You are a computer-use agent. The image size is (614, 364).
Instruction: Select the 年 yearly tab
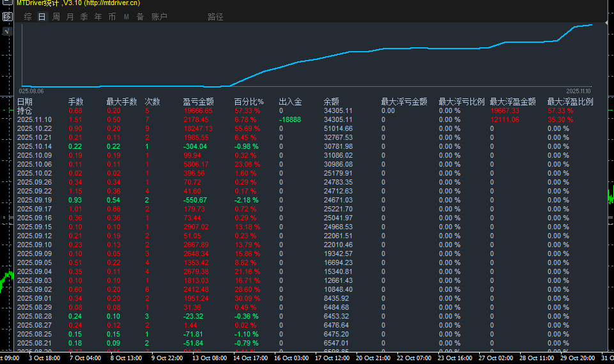click(x=98, y=17)
